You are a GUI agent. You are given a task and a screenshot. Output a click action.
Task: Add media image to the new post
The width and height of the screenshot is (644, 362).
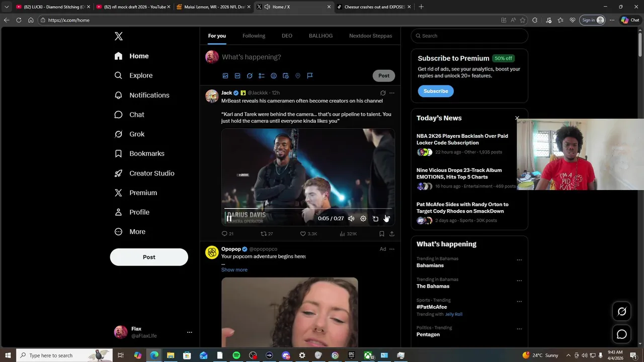[225, 76]
